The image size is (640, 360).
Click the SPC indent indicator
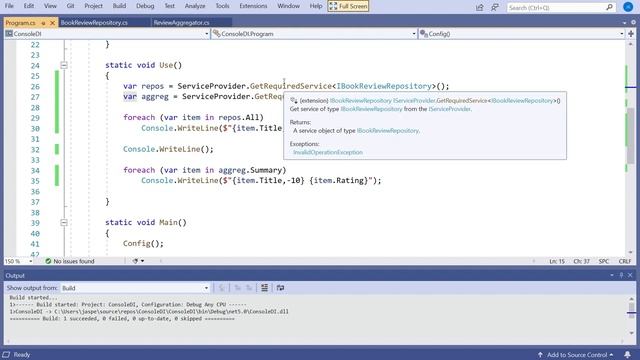pyautogui.click(x=604, y=261)
